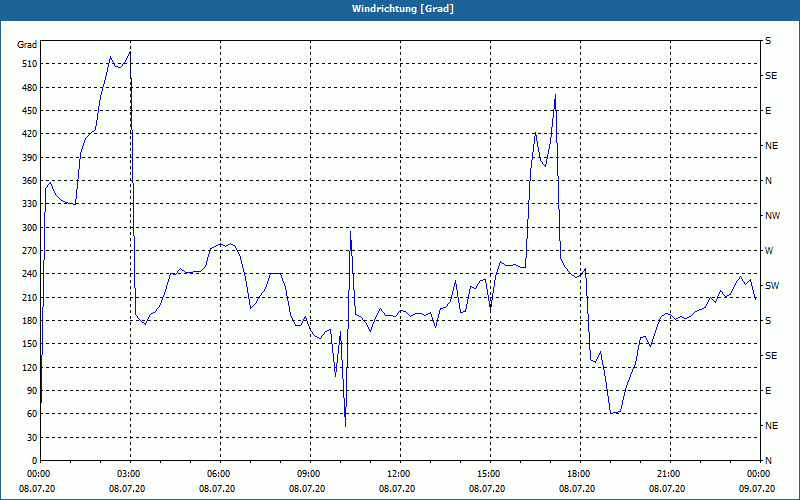Select the E compass label level with 450
This screenshot has height=500, width=800.
768,111
